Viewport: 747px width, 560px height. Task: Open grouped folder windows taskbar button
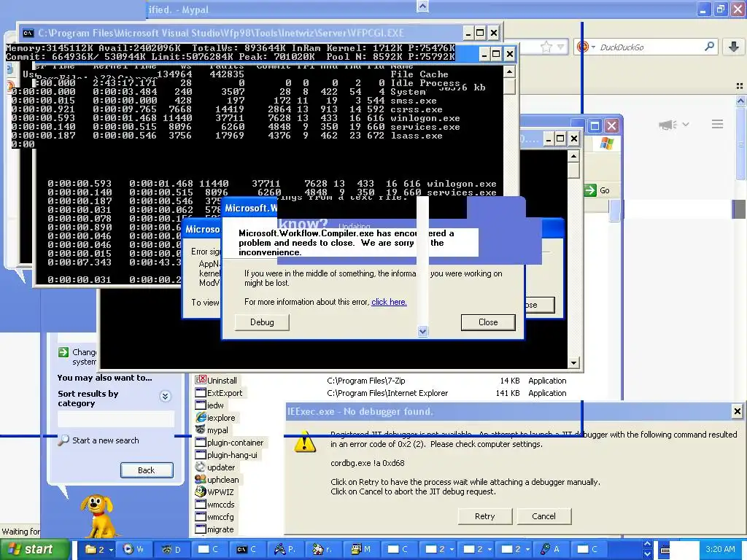98,550
